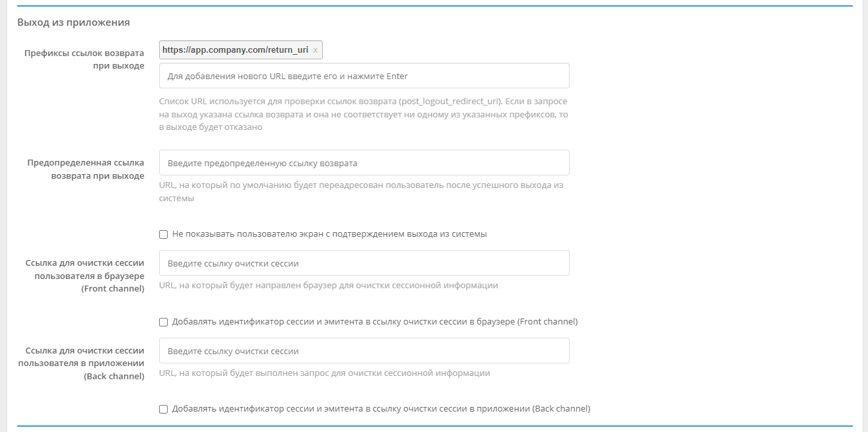
Task: Click the help text under the predefined return URL
Action: [363, 191]
